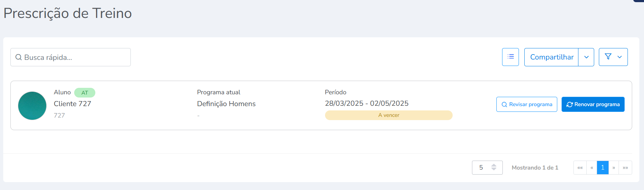Jump to last page double-arrow icon

(625, 168)
